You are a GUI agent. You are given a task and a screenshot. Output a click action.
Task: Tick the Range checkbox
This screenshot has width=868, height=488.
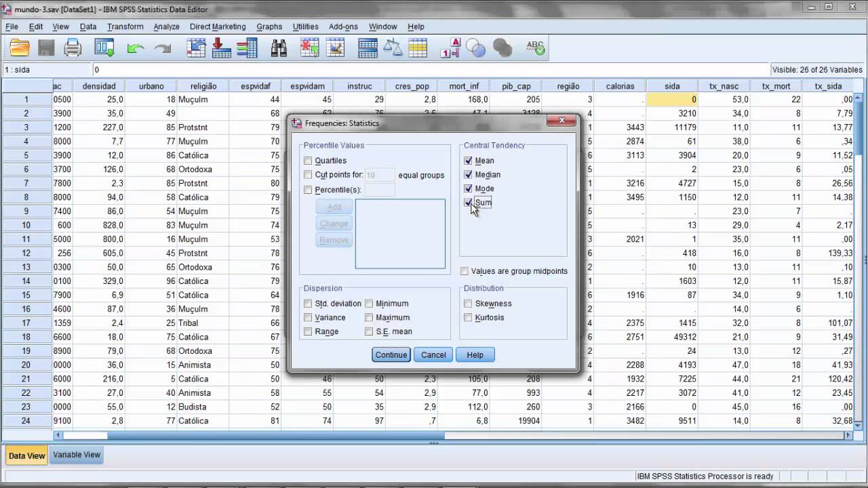308,331
